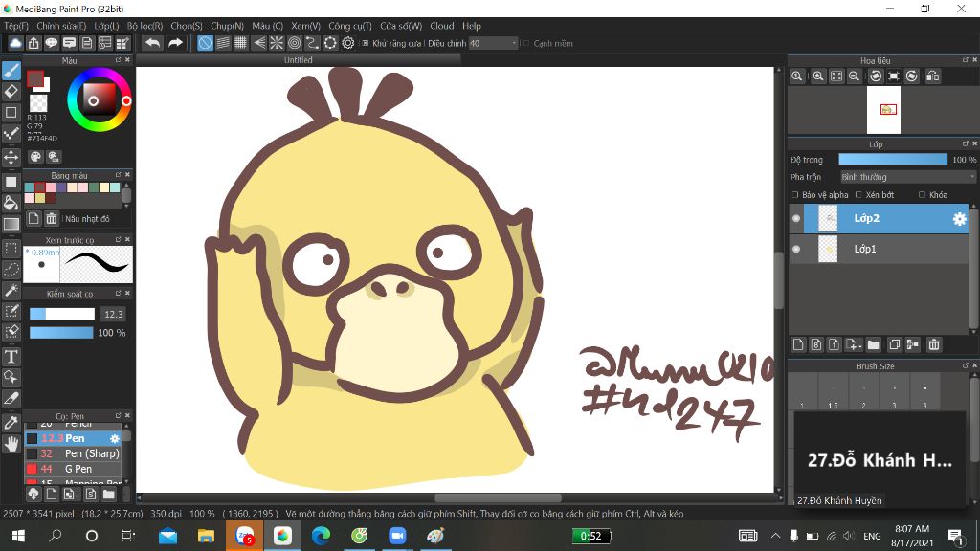Screen dimensions: 980x551
Task: Delete palette color with trash icon
Action: click(x=52, y=219)
